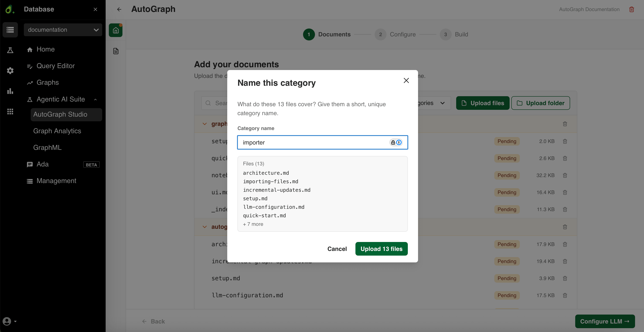The height and width of the screenshot is (332, 644).
Task: Click Upload 13 files button
Action: click(381, 249)
